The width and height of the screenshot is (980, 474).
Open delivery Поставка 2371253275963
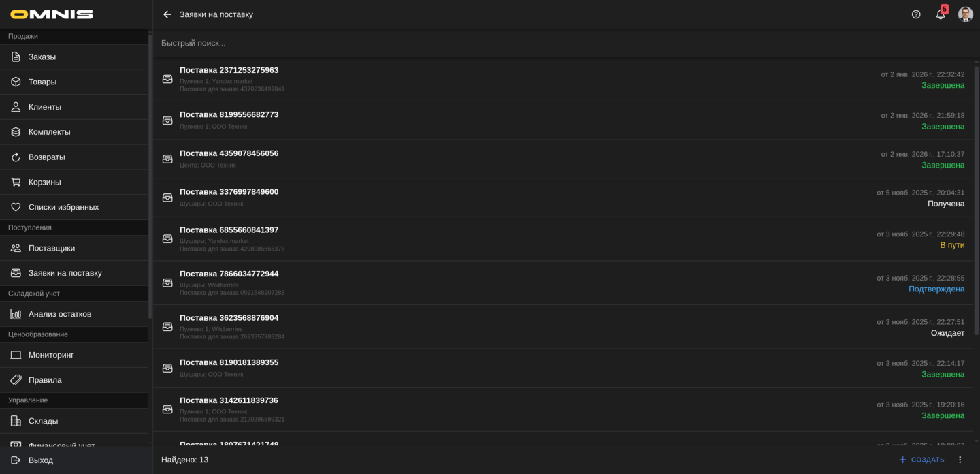(x=229, y=70)
